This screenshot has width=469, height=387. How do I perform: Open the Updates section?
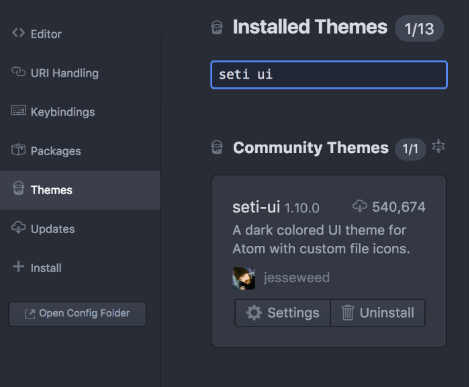tap(80, 229)
